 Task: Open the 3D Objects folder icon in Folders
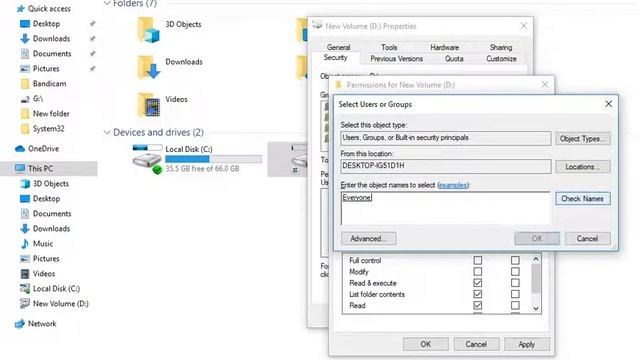coord(148,30)
